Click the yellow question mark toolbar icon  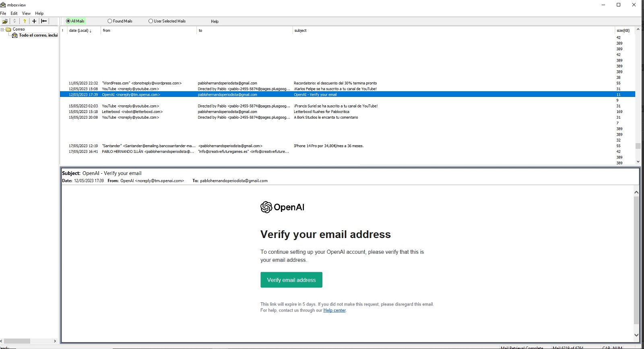(x=25, y=21)
